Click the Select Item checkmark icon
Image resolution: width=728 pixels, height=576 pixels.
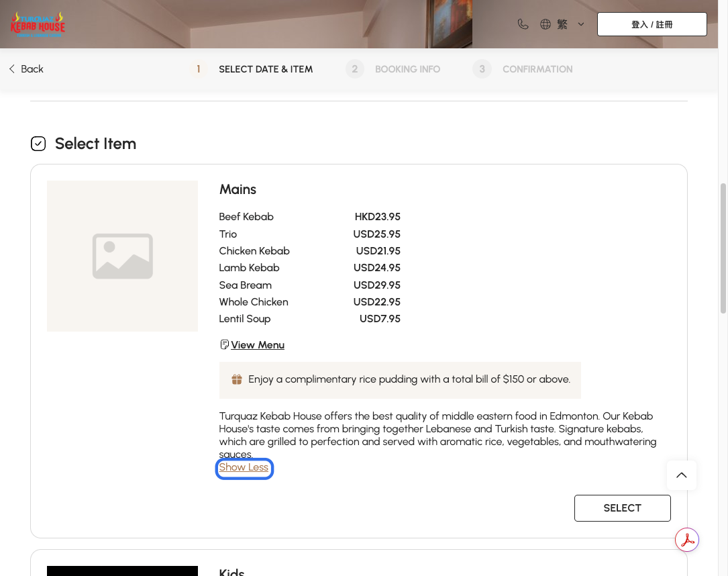coord(38,144)
